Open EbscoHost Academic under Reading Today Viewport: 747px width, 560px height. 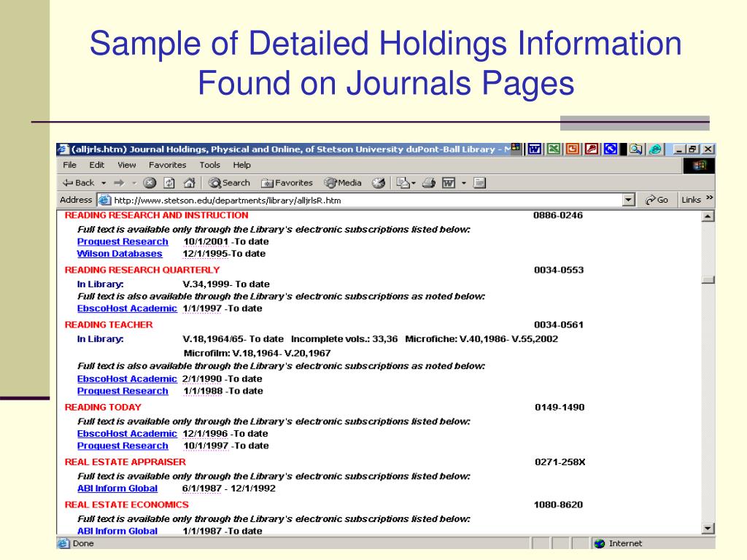[127, 434]
